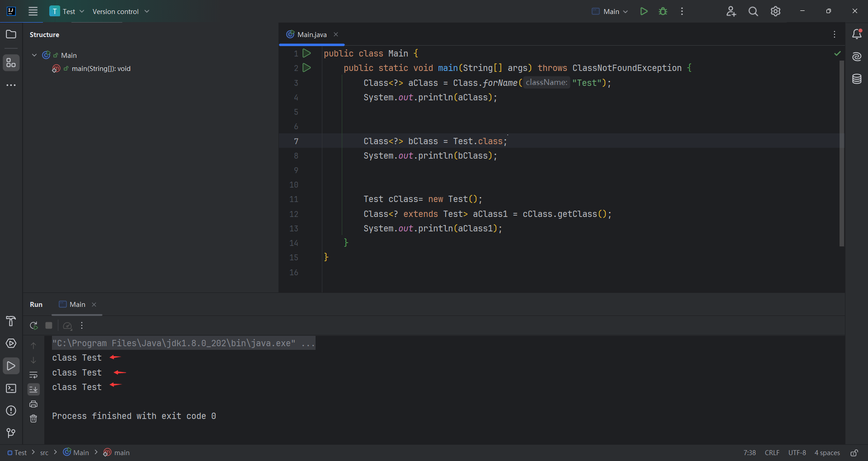Click the run profiler icon in the Run toolbar
This screenshot has width=868, height=461.
(x=67, y=325)
